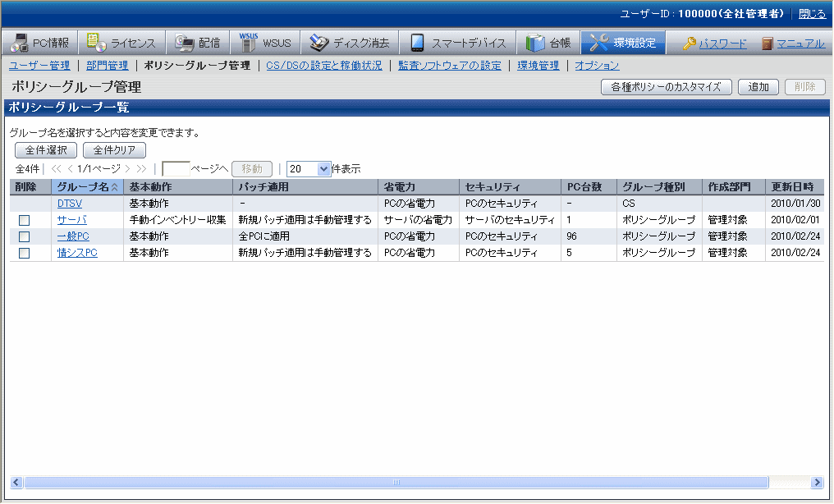Check the box for 情シスPC group
Viewport: 834px width, 504px height.
(x=24, y=253)
